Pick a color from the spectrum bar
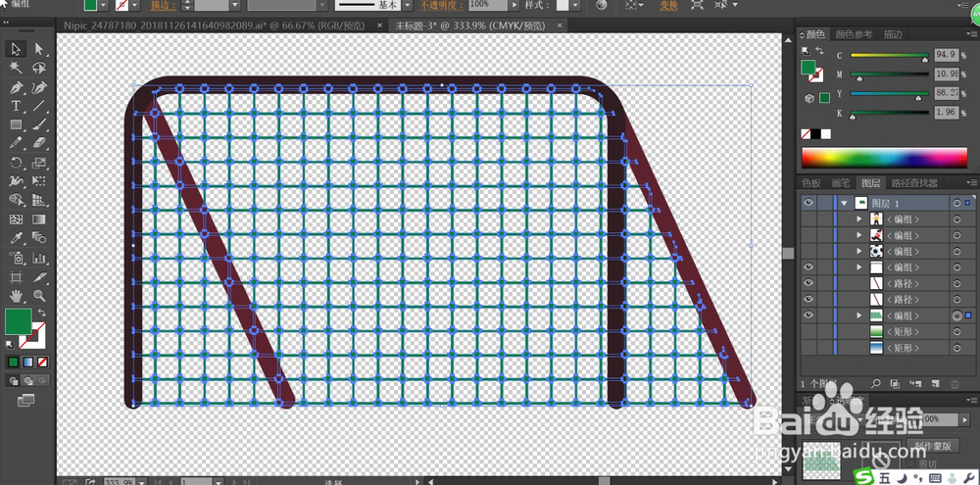Viewport: 980px width, 485px height. pos(884,158)
